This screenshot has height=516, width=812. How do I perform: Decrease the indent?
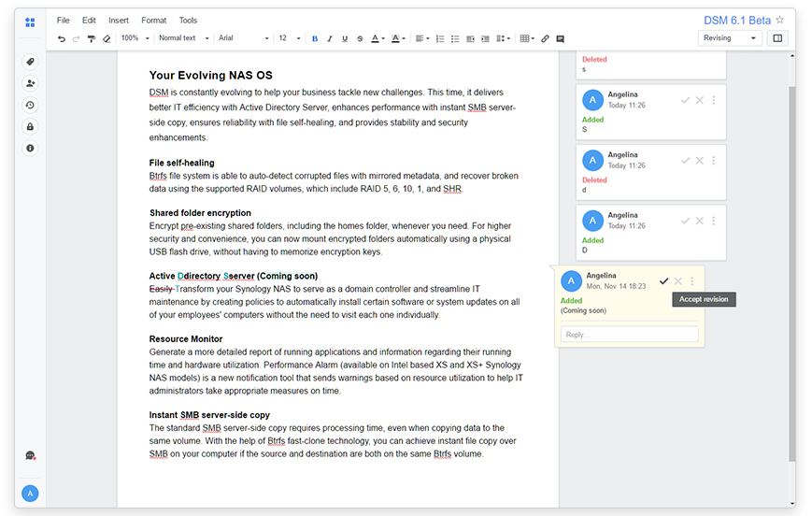pyautogui.click(x=470, y=38)
